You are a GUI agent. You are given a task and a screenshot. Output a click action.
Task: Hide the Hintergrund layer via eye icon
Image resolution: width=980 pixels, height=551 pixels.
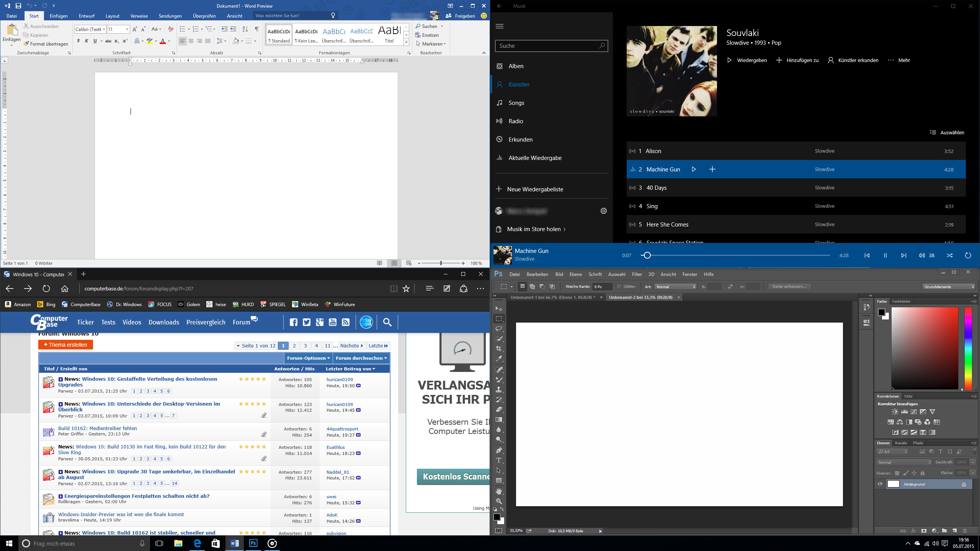pos(880,484)
